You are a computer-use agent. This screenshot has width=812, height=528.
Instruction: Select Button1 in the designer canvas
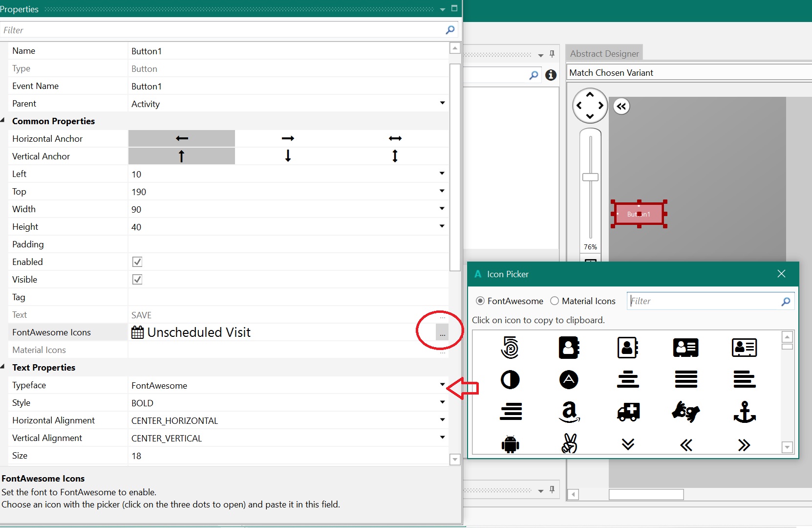click(639, 214)
